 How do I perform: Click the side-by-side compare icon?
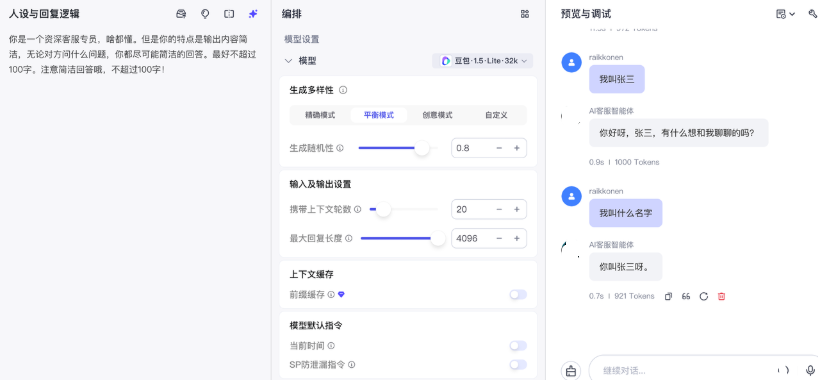point(229,14)
